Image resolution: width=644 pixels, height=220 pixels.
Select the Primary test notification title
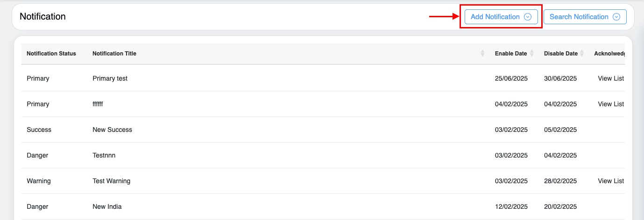110,78
